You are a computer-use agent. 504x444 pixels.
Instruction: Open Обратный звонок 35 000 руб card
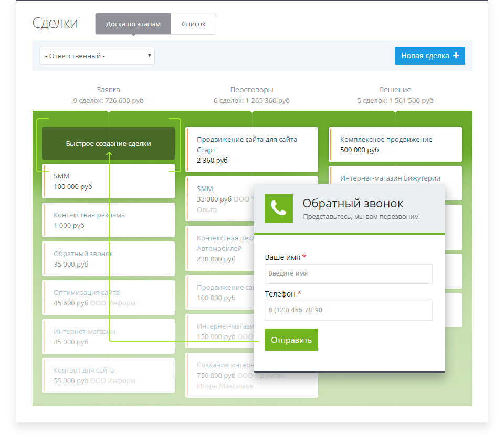[x=108, y=259]
